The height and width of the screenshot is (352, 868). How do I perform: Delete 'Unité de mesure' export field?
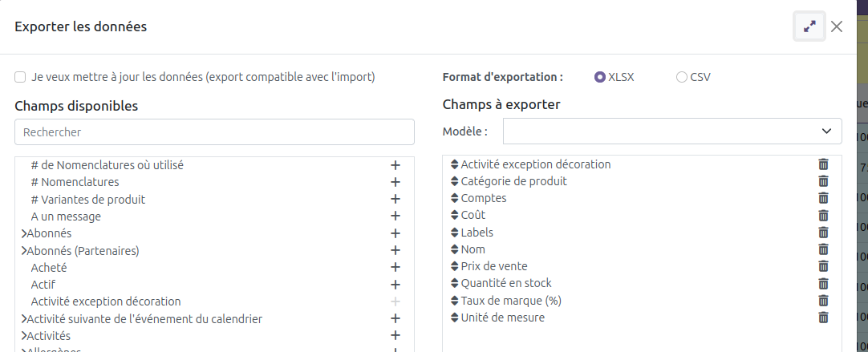(x=823, y=318)
